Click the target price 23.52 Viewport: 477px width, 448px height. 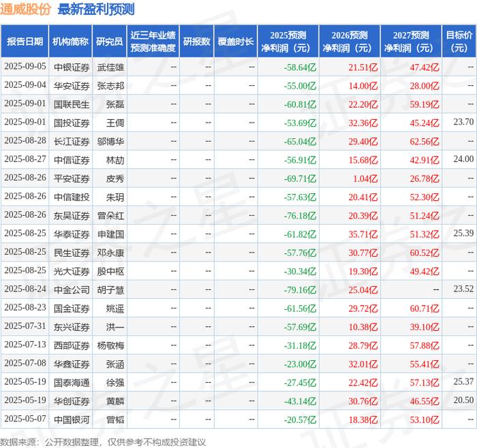[463, 289]
